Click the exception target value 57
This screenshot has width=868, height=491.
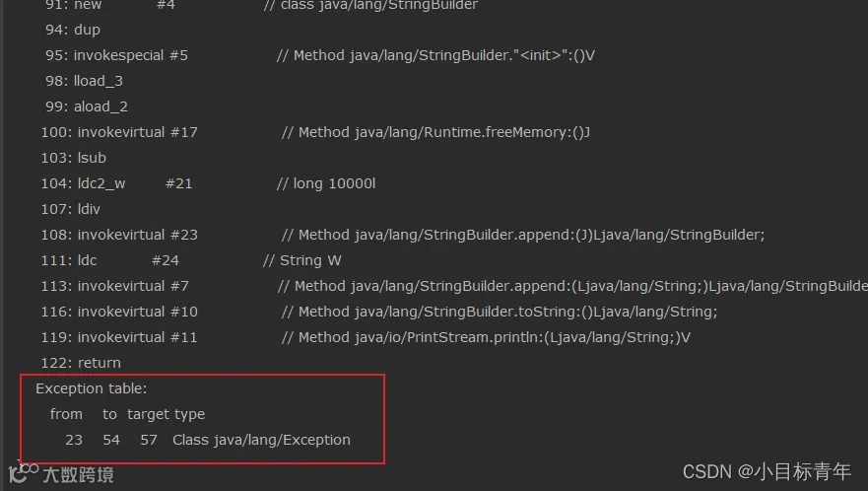coord(149,440)
